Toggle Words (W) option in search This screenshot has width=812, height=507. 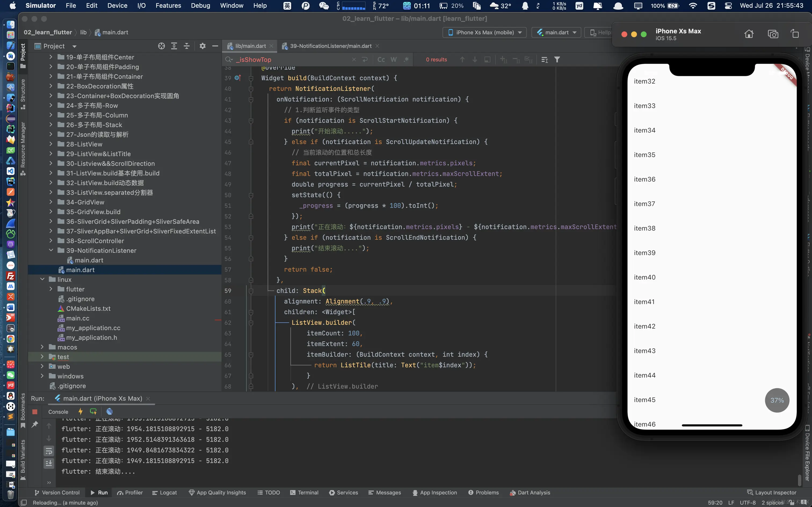point(394,59)
